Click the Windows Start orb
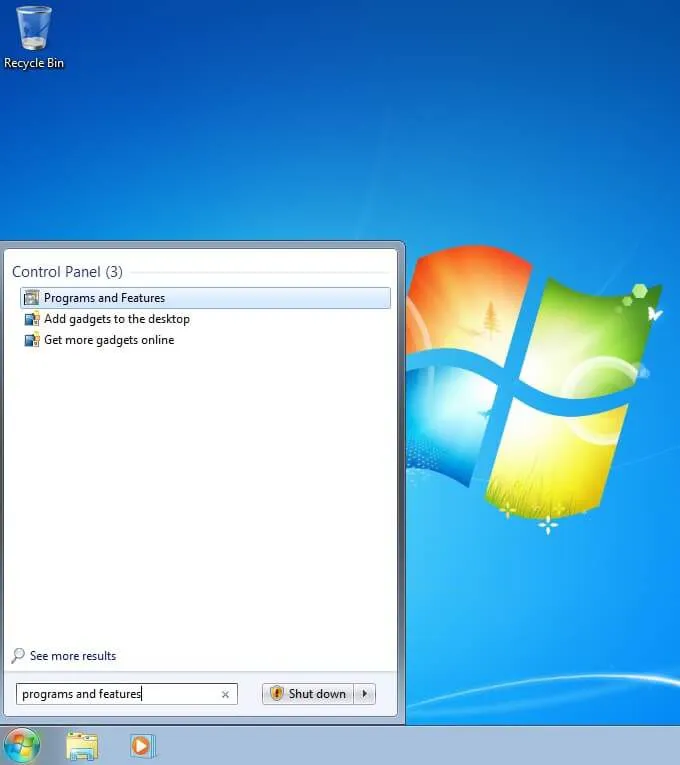The image size is (680, 765). (20, 745)
